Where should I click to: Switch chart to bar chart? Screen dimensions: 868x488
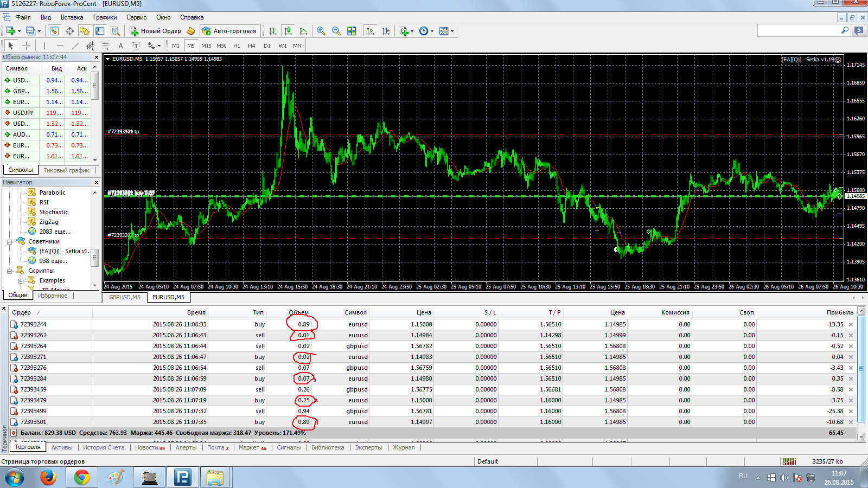tap(273, 31)
